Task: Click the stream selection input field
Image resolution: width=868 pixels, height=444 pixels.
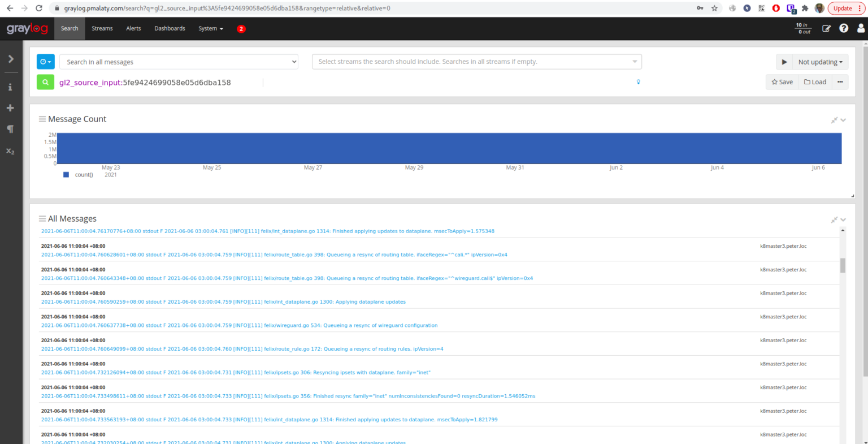Action: click(x=476, y=62)
